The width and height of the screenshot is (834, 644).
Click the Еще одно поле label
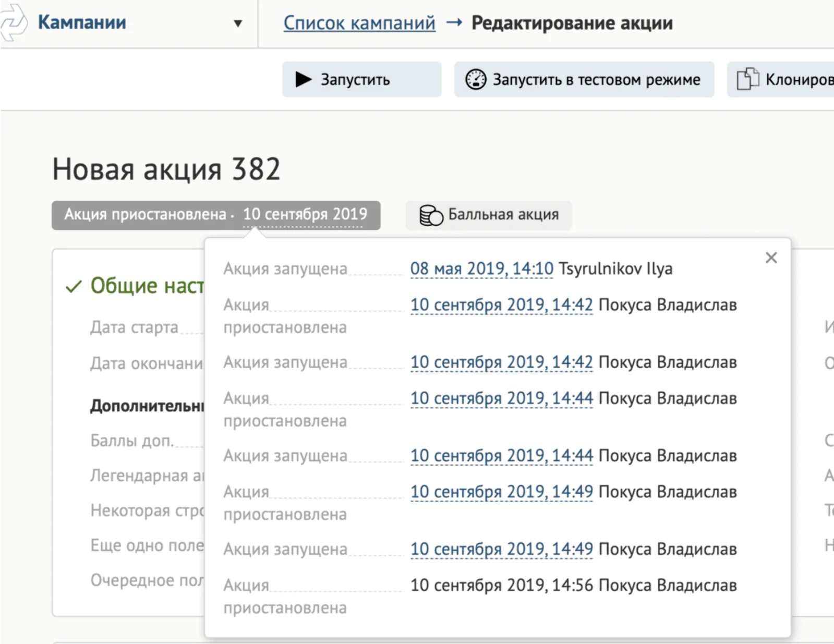[147, 545]
